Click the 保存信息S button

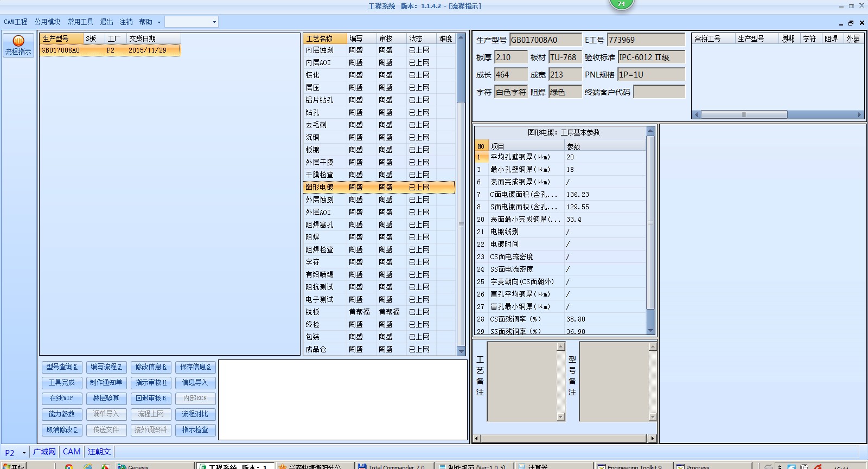[x=195, y=367]
